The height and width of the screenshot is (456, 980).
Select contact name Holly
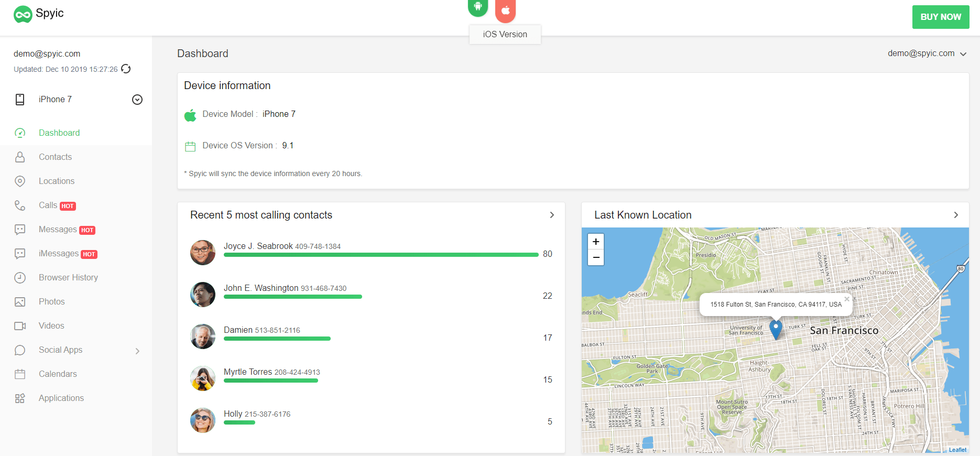coord(233,414)
